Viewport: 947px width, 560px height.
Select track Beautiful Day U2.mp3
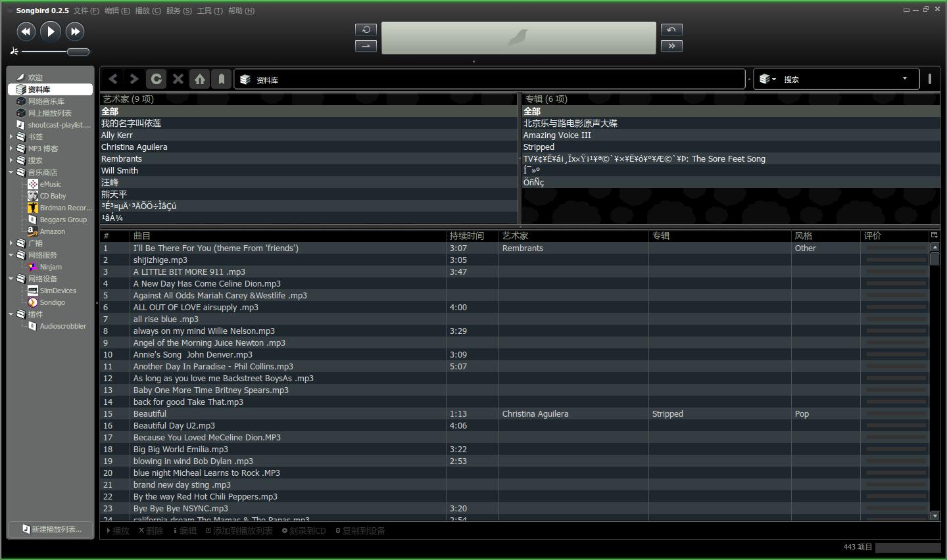pos(514,426)
